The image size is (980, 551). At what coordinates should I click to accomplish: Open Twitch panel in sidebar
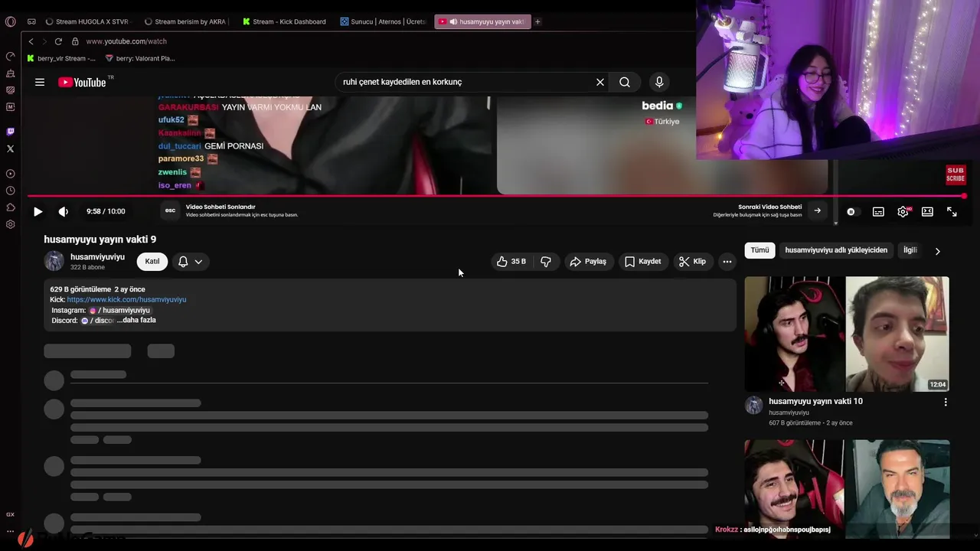(x=10, y=132)
